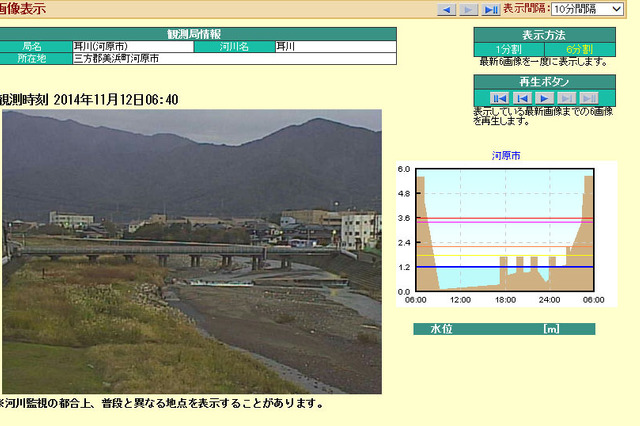Click the 水位 [m] label bar

[504, 329]
